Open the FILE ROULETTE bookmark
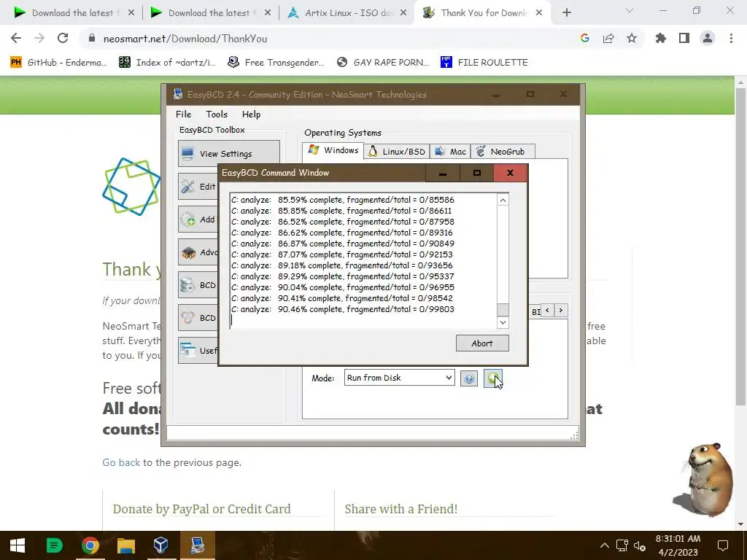 (484, 63)
